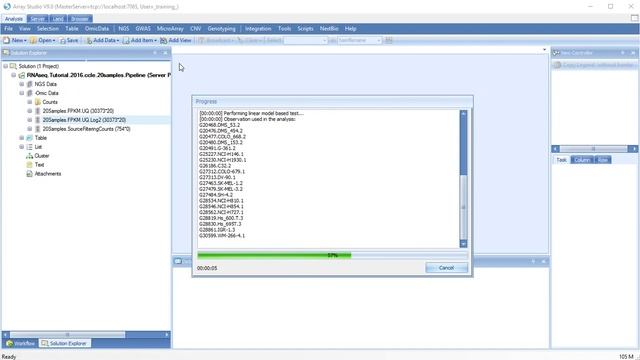Select the Row tab in View Controller

[x=603, y=160]
